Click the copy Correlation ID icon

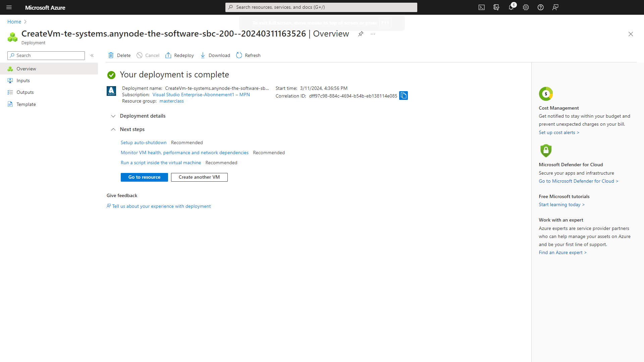(404, 96)
